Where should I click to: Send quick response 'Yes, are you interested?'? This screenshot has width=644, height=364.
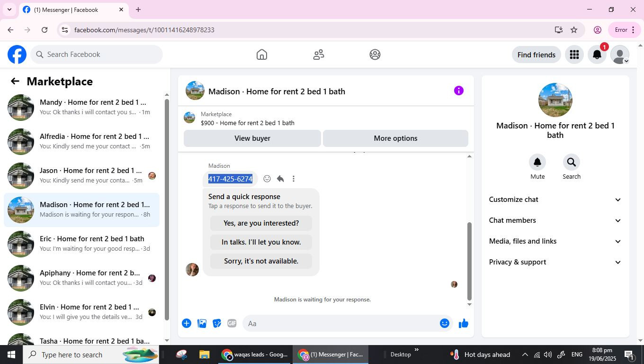tap(261, 223)
